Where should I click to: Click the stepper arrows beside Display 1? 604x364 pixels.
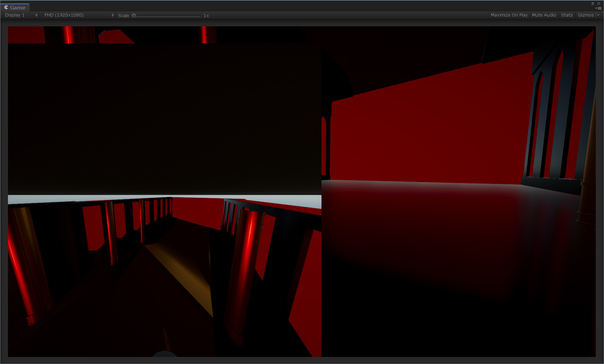pyautogui.click(x=36, y=15)
